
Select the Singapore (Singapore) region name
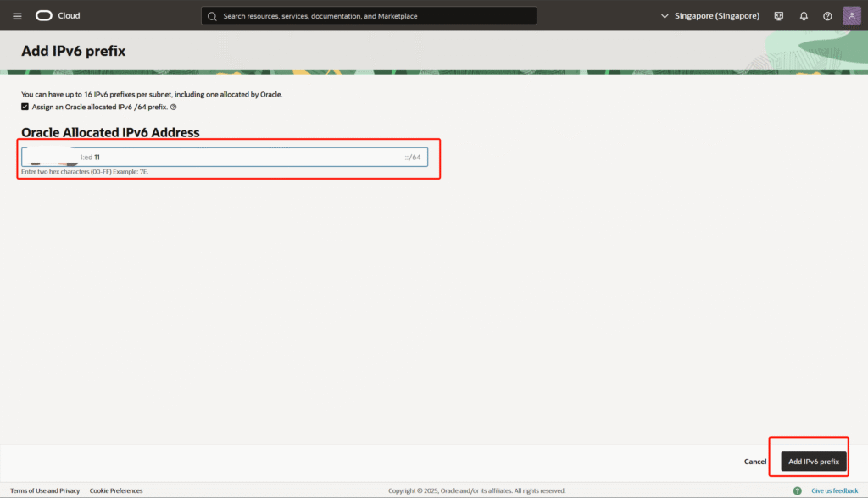tap(716, 16)
